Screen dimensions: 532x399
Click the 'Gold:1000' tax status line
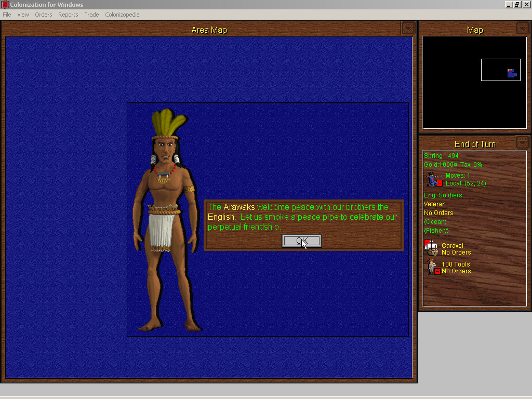(453, 165)
